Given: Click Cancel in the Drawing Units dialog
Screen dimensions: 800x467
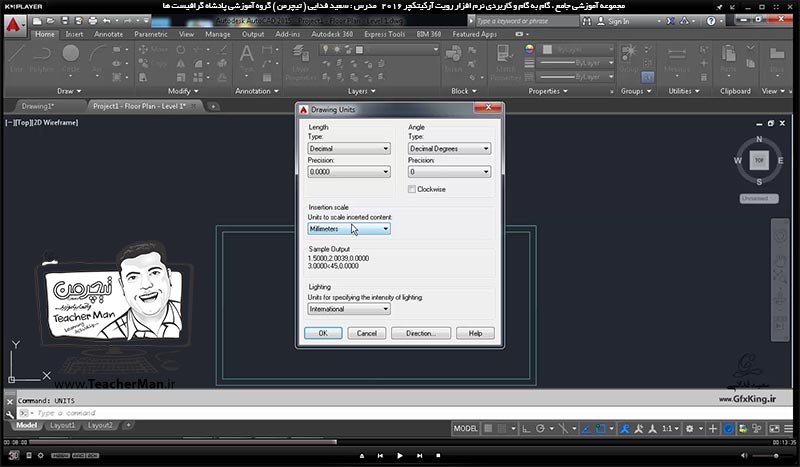Looking at the screenshot, I should coord(366,333).
